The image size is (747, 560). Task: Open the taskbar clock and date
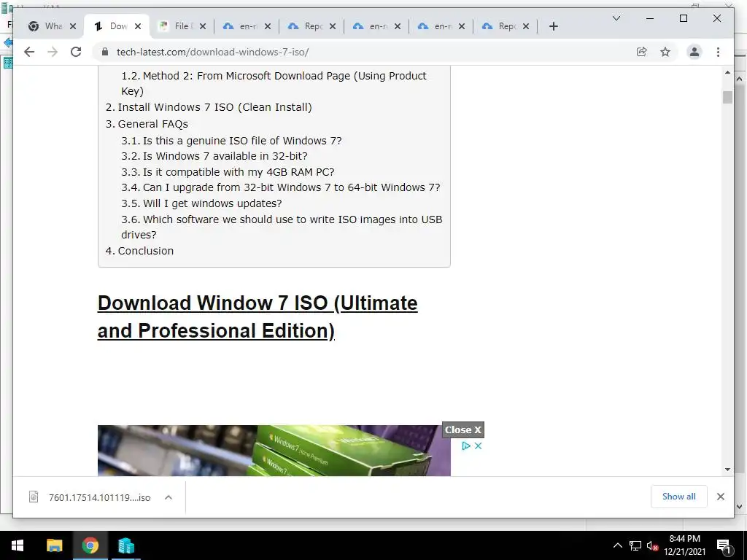[x=684, y=545]
